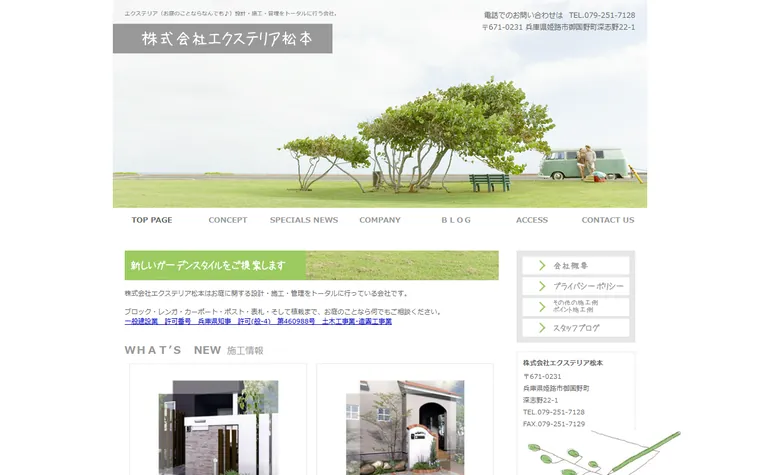Click the sidebar 株式会社エクステリア松本 company name

[x=563, y=363]
